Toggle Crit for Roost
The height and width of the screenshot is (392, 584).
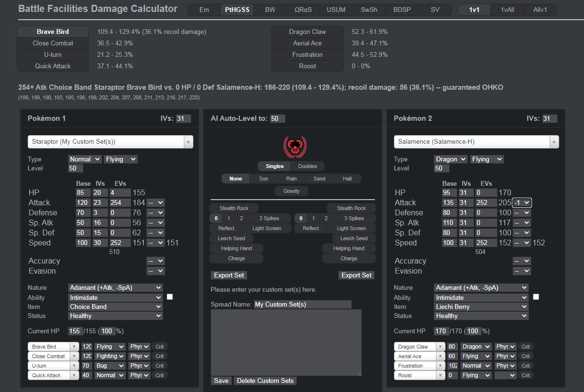point(526,375)
